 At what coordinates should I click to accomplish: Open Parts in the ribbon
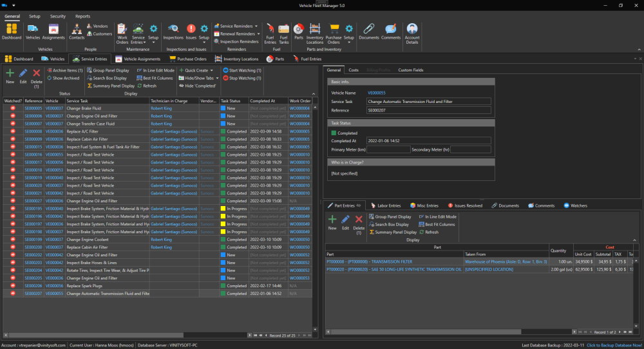point(299,32)
